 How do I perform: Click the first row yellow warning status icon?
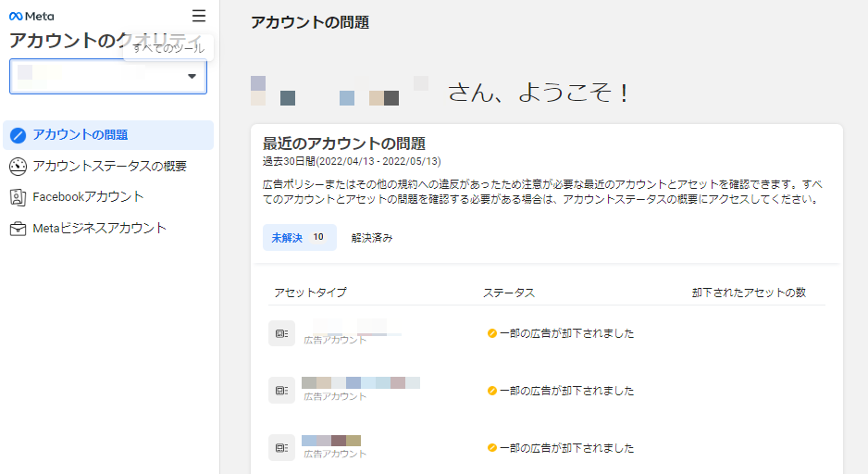pos(492,333)
